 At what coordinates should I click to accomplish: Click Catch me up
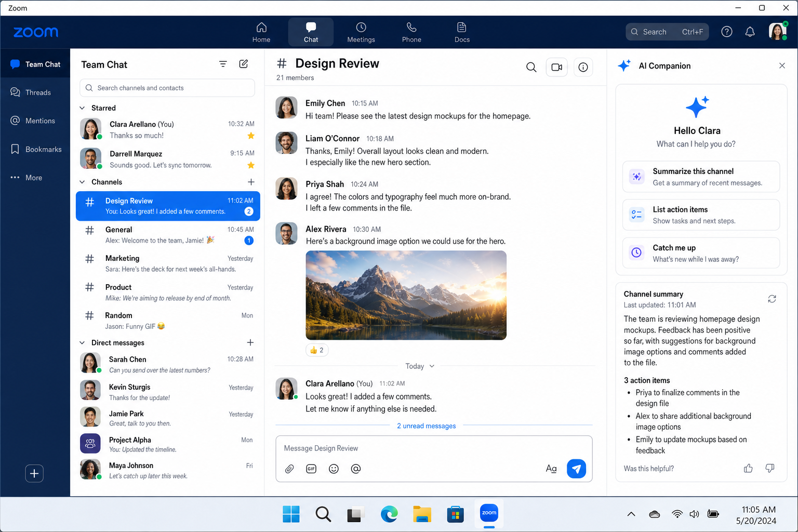pos(701,253)
